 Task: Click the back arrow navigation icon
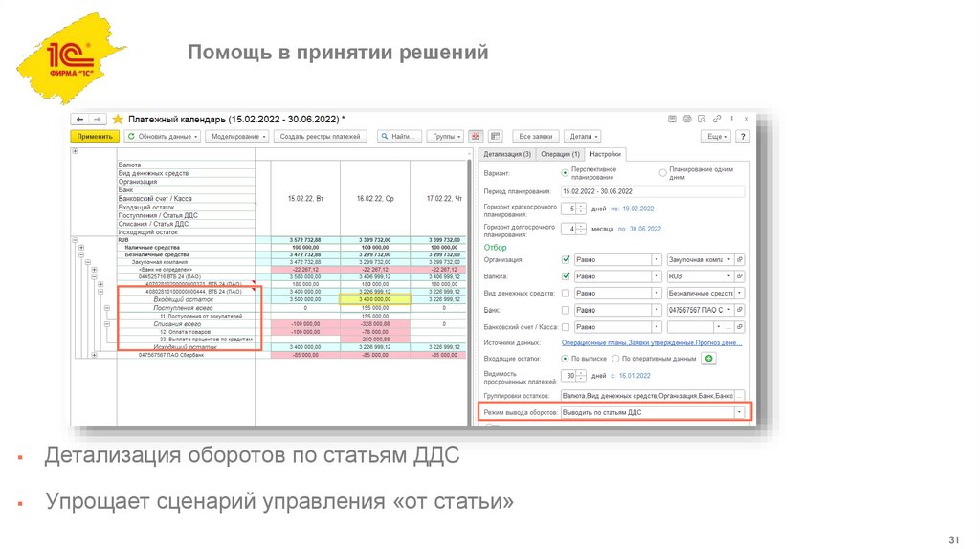coord(80,120)
